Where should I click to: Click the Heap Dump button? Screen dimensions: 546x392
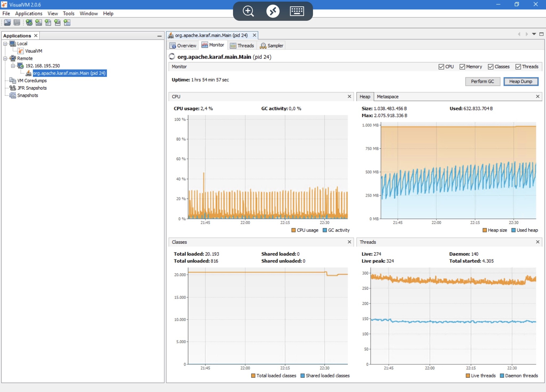click(x=521, y=82)
